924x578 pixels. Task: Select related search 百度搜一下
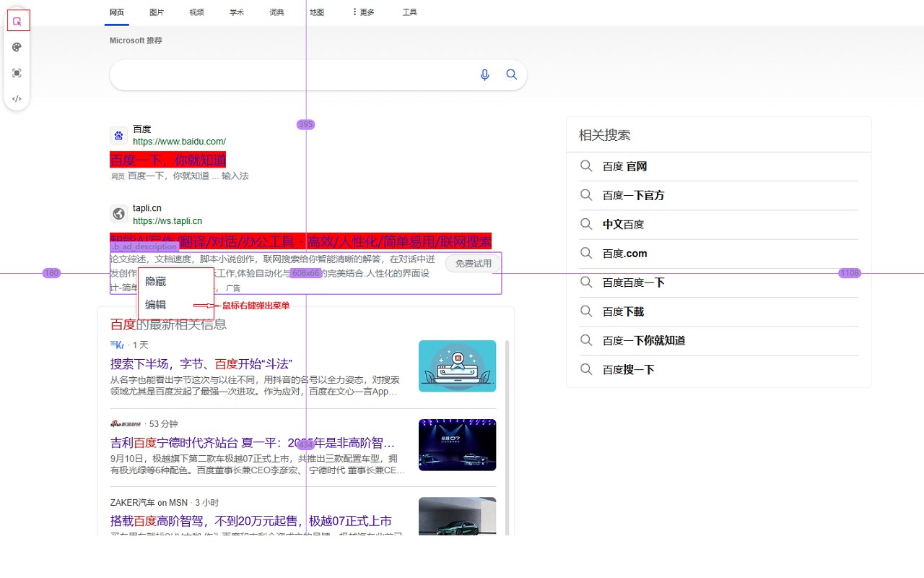629,369
